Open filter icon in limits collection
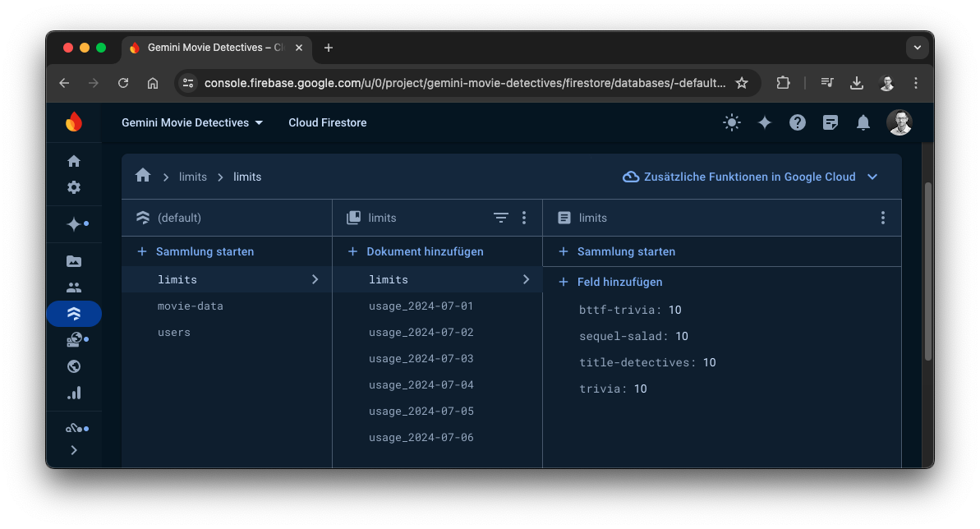 click(500, 218)
